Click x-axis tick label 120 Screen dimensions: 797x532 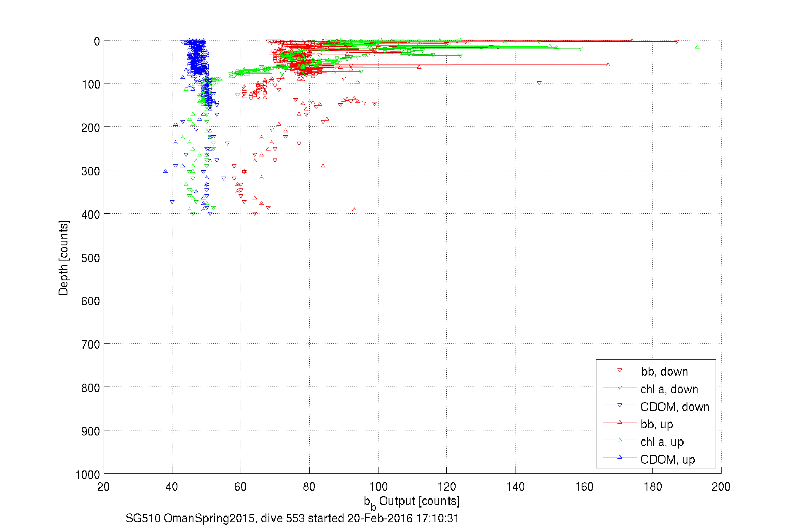click(x=447, y=487)
